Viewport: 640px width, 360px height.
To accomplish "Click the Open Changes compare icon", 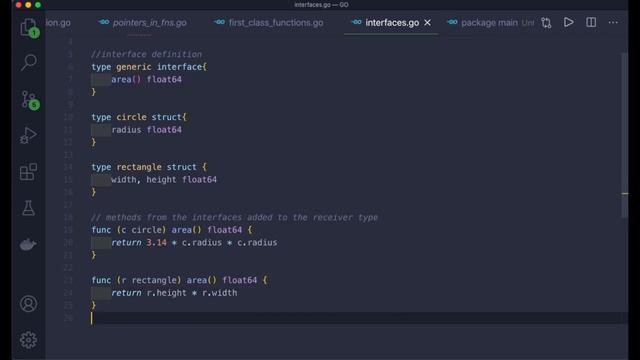I will [546, 22].
